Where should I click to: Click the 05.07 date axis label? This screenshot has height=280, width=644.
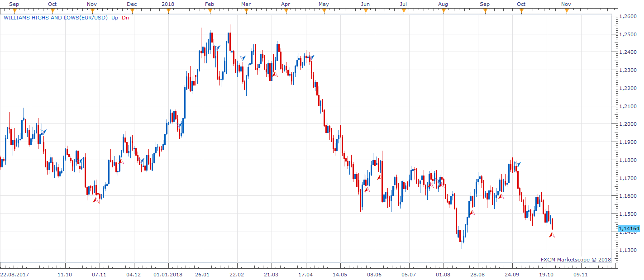409,275
